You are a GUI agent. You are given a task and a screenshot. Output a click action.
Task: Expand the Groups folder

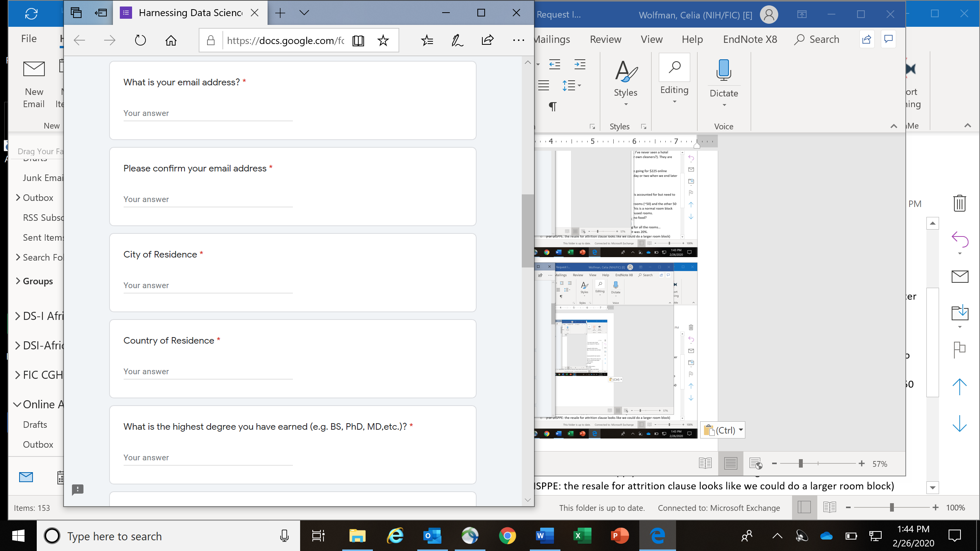pos(18,281)
